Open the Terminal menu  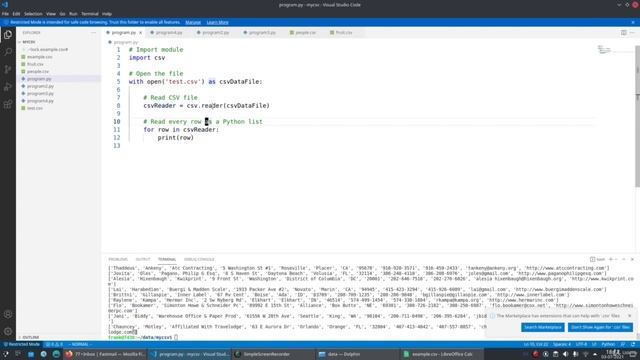point(90,14)
